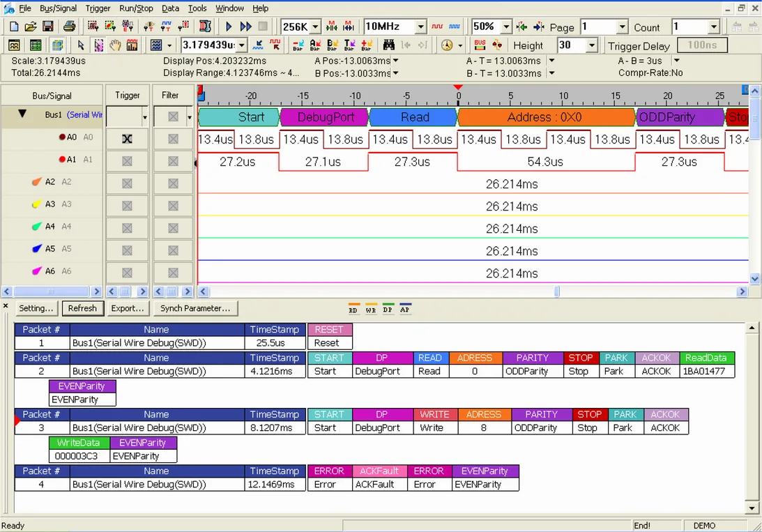Click the red square-wave icon
The image size is (762, 532).
tap(437, 26)
